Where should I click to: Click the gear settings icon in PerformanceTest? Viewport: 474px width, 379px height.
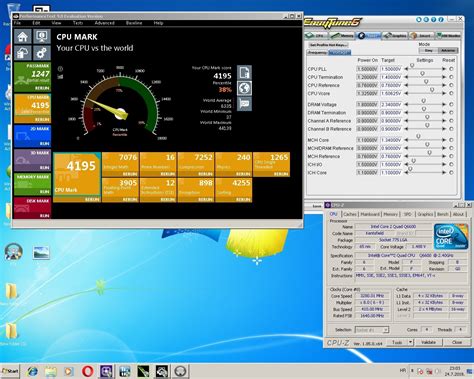point(42,53)
